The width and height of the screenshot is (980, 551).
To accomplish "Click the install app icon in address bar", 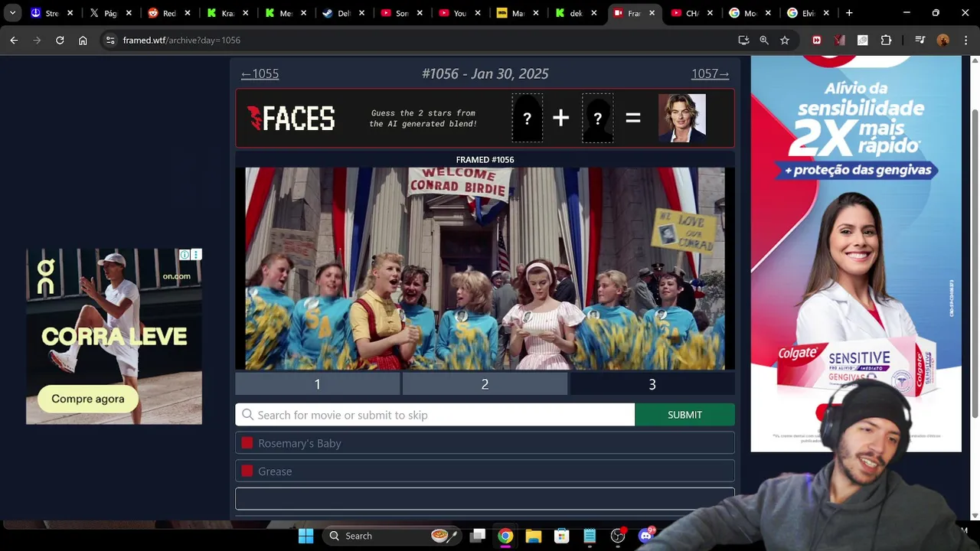I will coord(743,40).
